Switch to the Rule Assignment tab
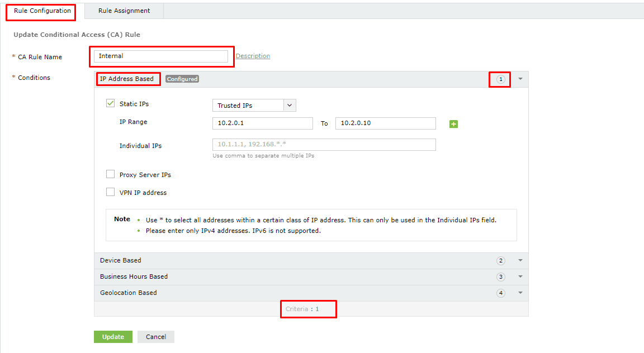This screenshot has width=644, height=353. coord(124,11)
